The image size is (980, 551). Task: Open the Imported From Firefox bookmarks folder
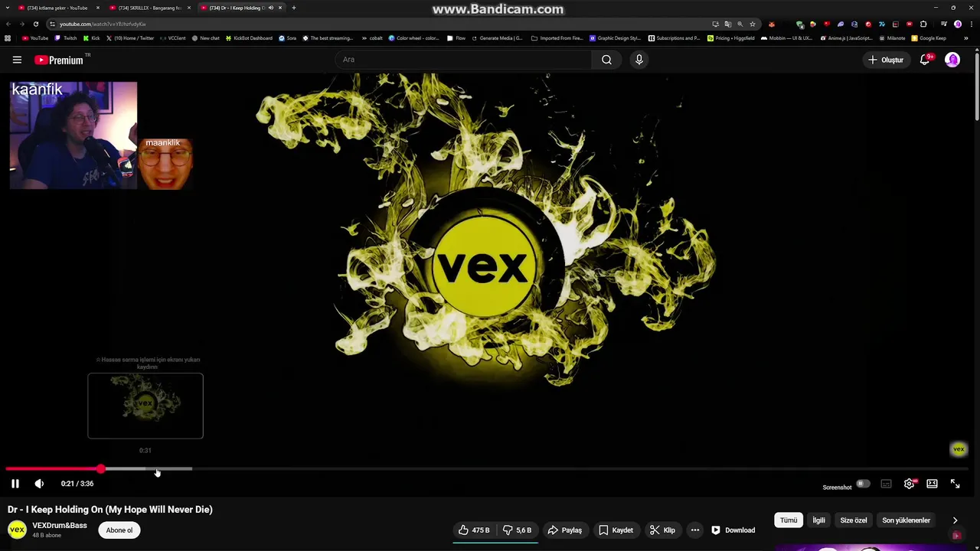click(x=557, y=37)
